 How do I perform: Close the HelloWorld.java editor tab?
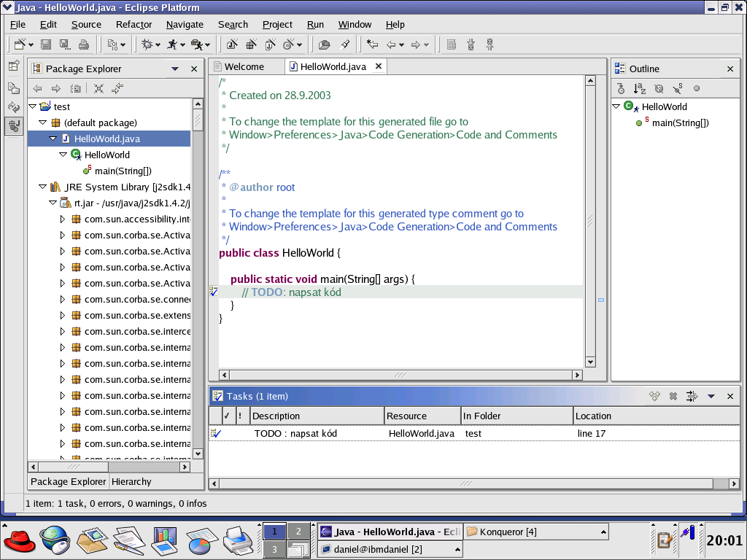[x=379, y=66]
